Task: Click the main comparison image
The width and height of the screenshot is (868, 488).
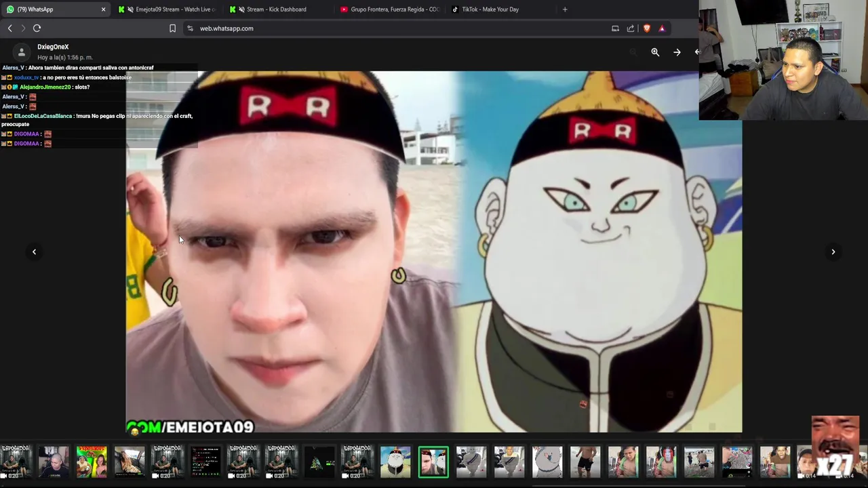Action: click(434, 251)
